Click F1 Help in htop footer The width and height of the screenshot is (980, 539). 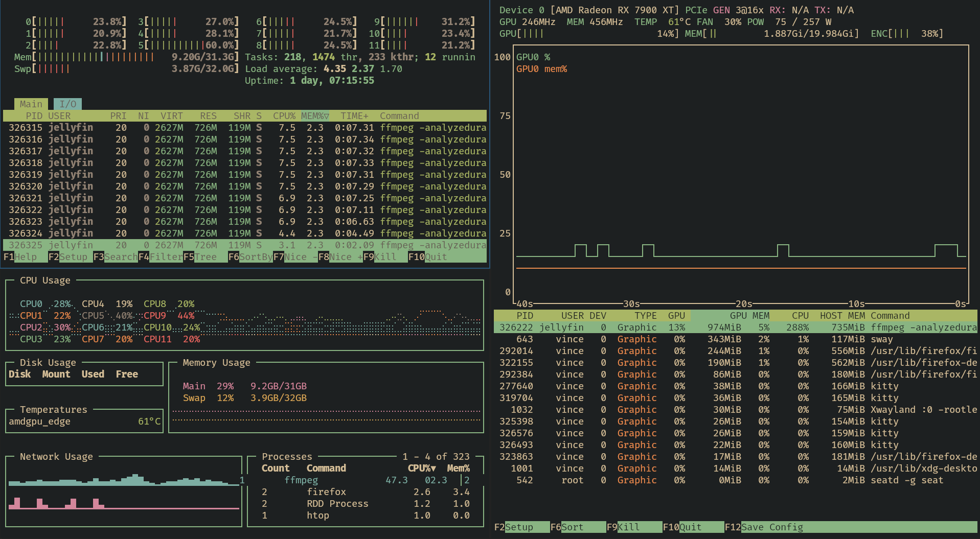20,257
